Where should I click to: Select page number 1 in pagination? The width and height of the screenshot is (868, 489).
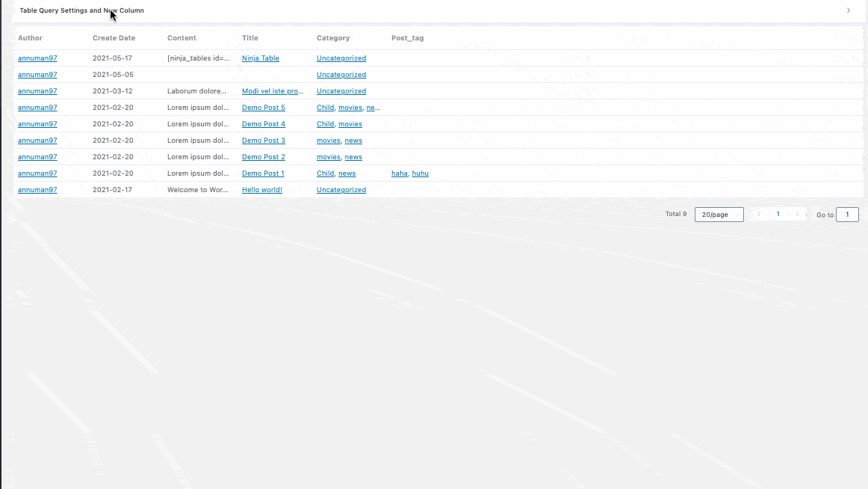778,215
